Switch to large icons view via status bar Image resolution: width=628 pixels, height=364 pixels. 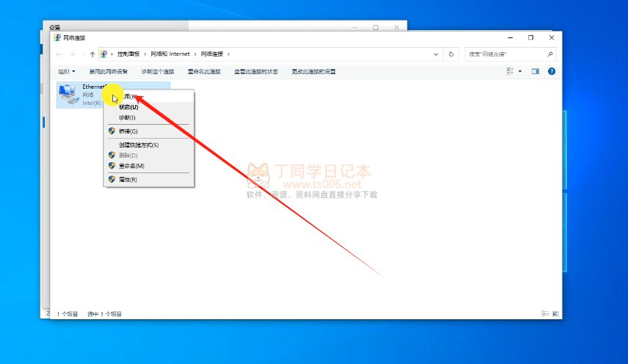point(555,313)
